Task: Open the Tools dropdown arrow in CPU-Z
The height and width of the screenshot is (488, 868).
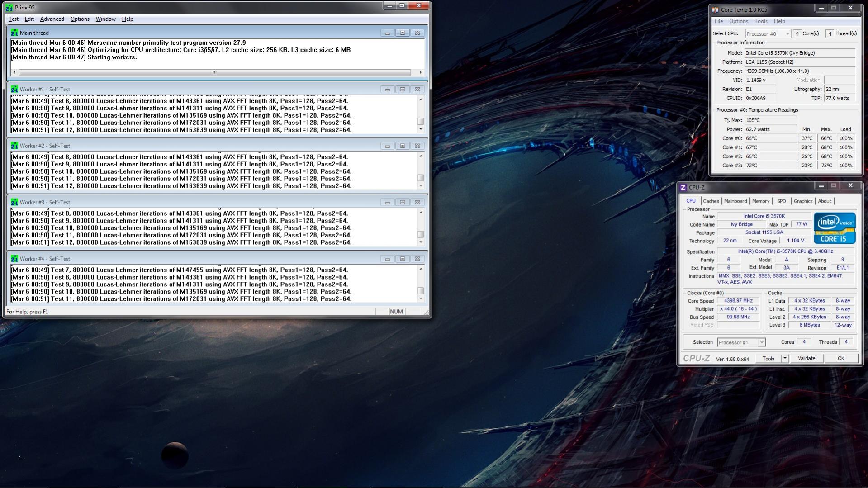Action: [785, 358]
